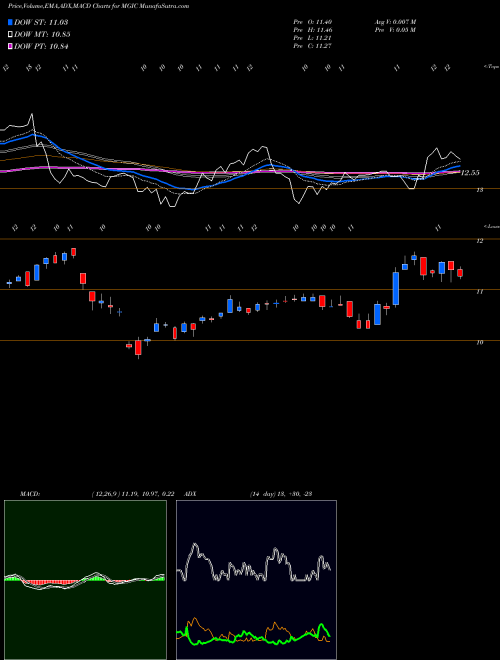Click the 'MACD:' panel heading

point(29,494)
